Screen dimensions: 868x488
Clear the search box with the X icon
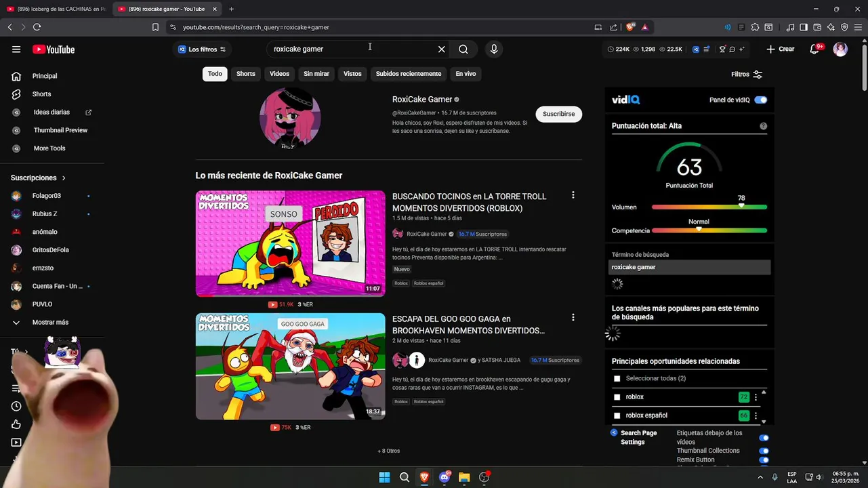pyautogui.click(x=442, y=49)
